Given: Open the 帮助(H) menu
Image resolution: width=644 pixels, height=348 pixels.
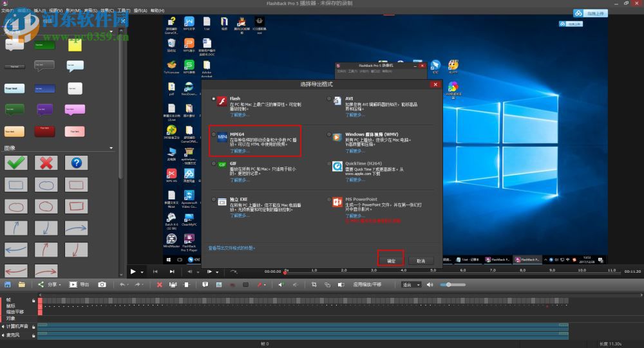Looking at the screenshot, I should [x=157, y=10].
